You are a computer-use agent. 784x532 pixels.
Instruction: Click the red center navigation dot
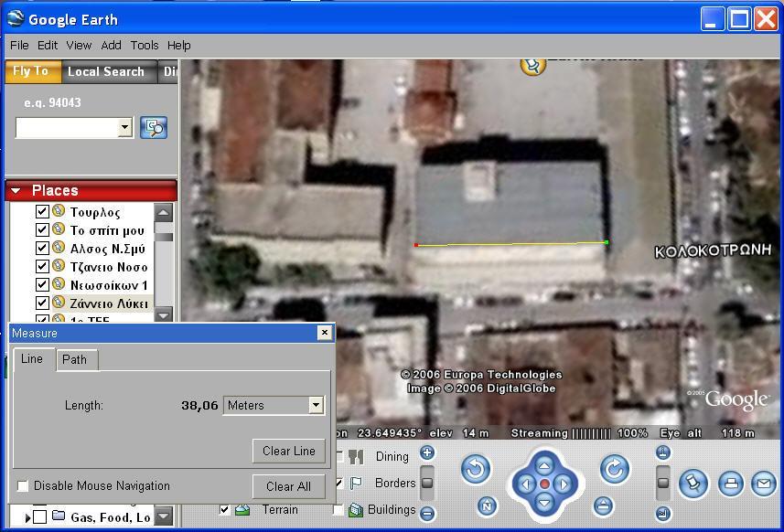pos(545,484)
